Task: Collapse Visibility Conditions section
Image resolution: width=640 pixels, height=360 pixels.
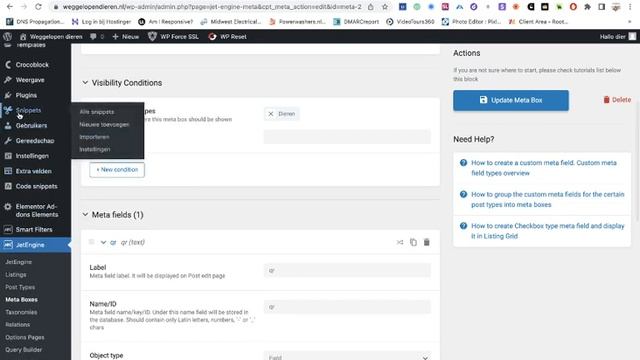Action: 85,82
